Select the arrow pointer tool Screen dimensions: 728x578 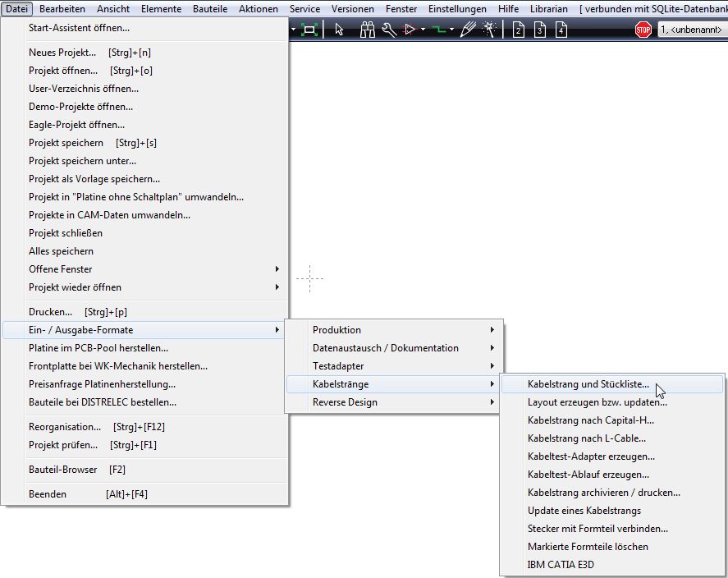pyautogui.click(x=339, y=30)
